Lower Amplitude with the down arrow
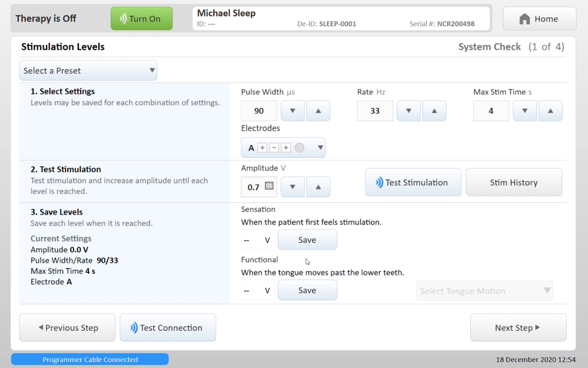The height and width of the screenshot is (368, 588). coord(292,187)
